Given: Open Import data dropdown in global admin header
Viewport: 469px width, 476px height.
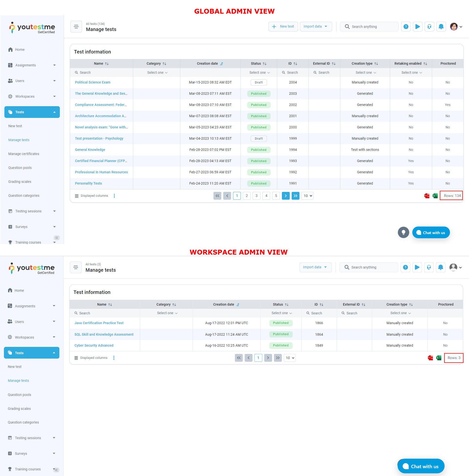Looking at the screenshot, I should click(316, 27).
